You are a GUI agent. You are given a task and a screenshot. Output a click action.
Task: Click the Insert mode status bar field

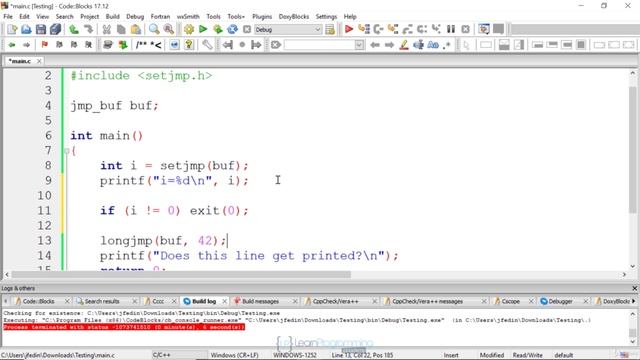451,355
